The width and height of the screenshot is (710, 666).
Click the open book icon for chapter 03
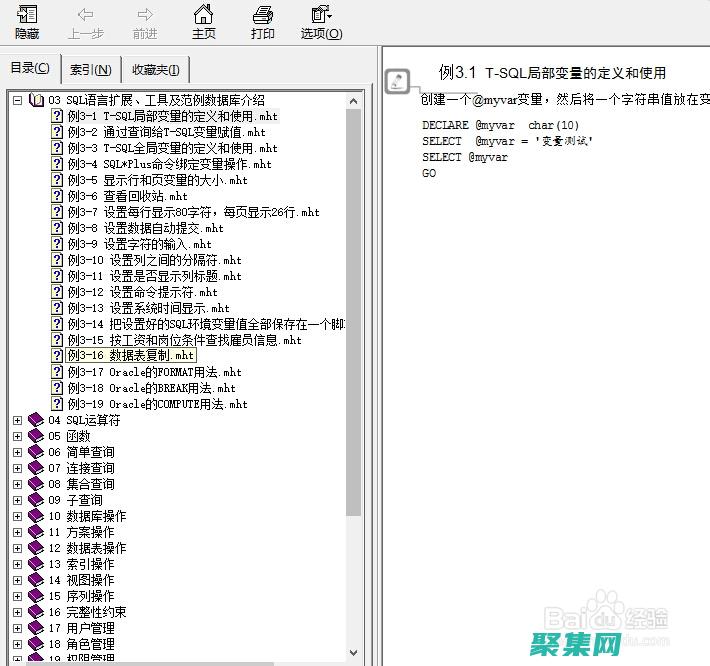point(36,100)
